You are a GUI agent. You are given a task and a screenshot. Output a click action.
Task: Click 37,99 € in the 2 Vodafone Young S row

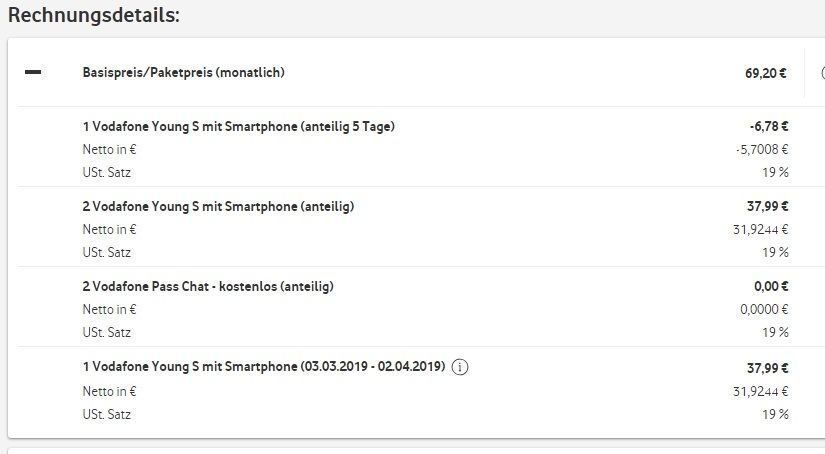pos(769,207)
